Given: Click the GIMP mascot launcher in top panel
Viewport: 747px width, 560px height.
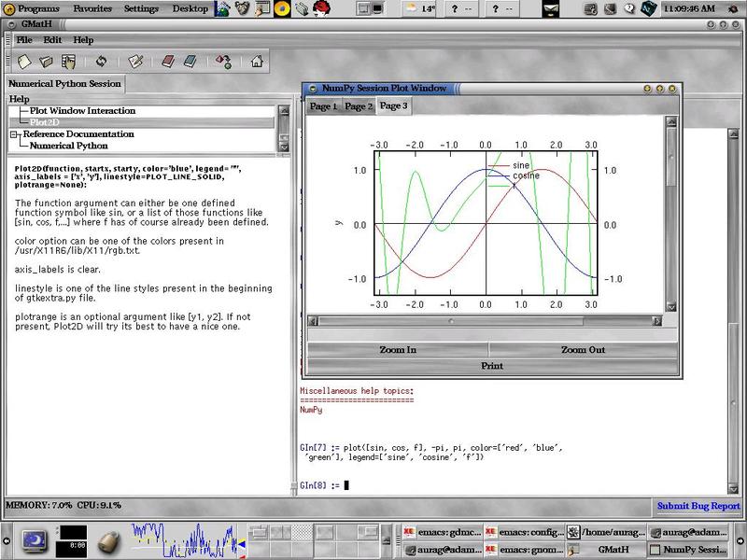Looking at the screenshot, I should pos(242,8).
